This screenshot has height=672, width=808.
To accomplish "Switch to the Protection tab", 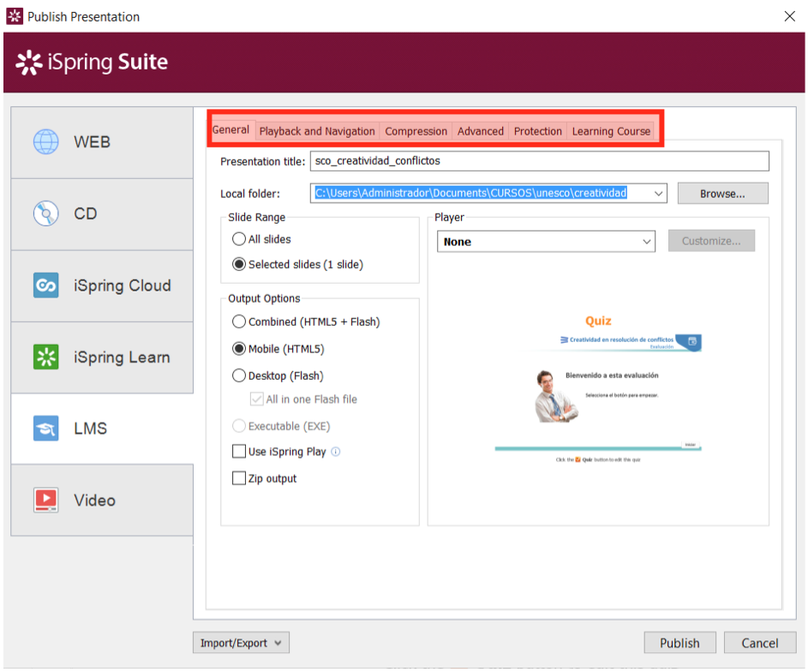I will coord(537,131).
